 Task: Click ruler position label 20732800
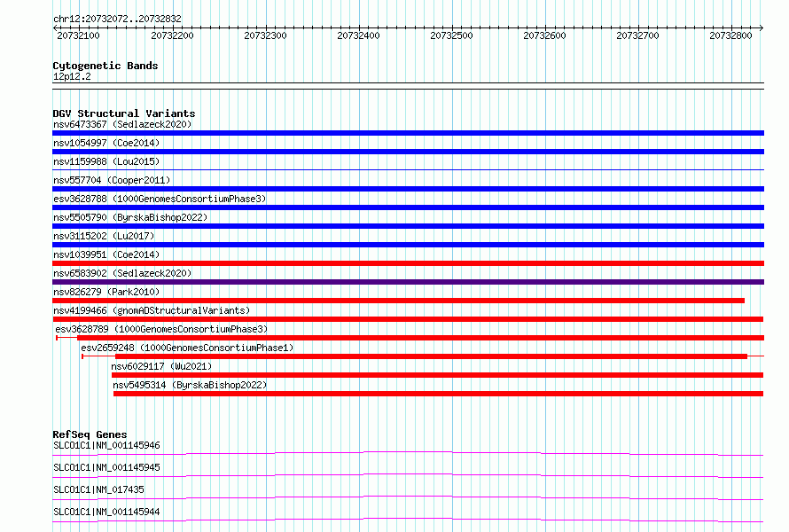pos(730,35)
